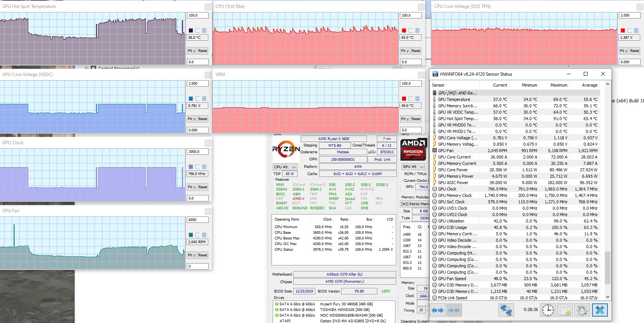
Task: Click the sensor list scroll-up arrow
Action: click(x=607, y=84)
